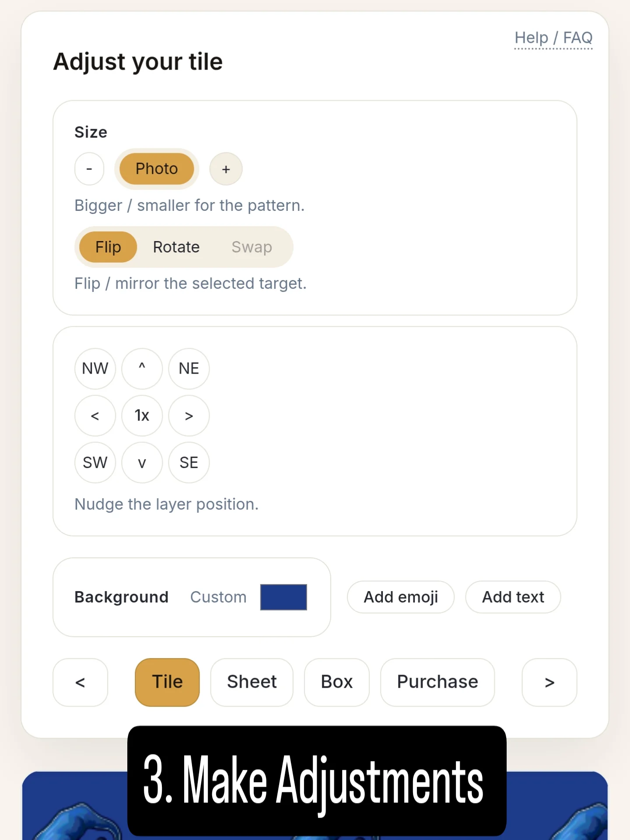Nudge the layer northeast
This screenshot has width=630, height=840.
click(x=189, y=368)
